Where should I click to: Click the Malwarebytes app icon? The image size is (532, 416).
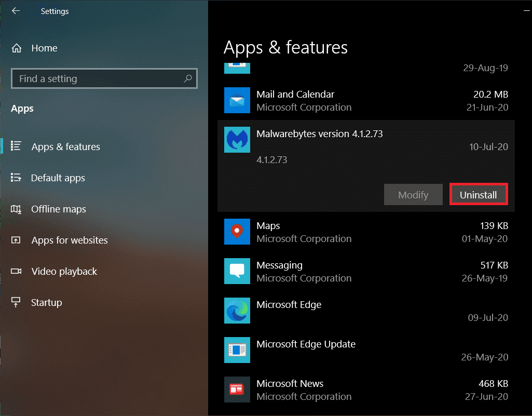pyautogui.click(x=237, y=140)
